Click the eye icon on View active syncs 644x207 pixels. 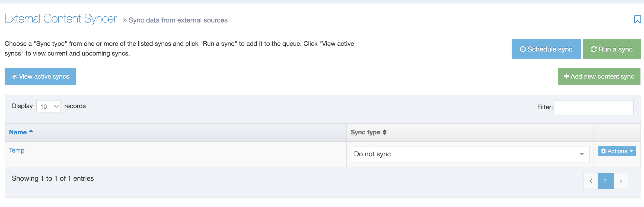[14, 76]
